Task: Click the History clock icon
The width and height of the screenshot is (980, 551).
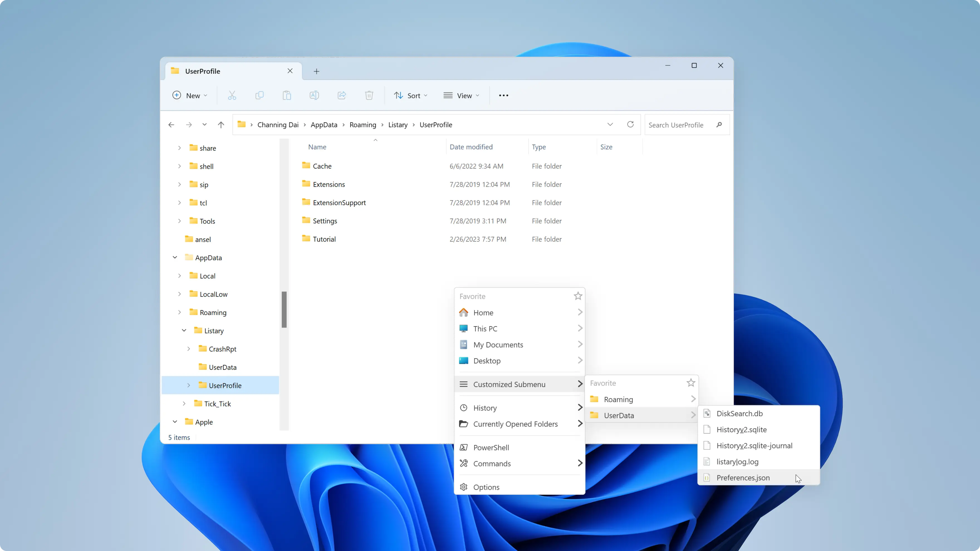Action: point(463,408)
